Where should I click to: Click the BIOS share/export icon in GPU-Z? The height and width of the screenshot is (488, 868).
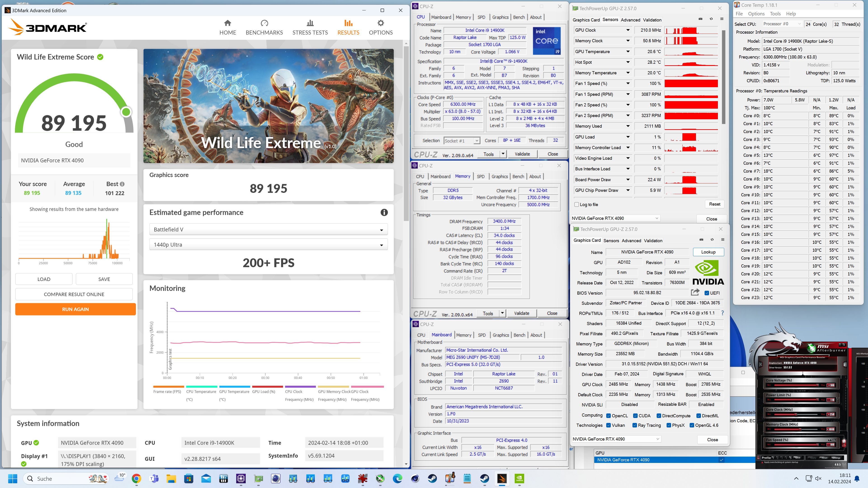(x=695, y=292)
